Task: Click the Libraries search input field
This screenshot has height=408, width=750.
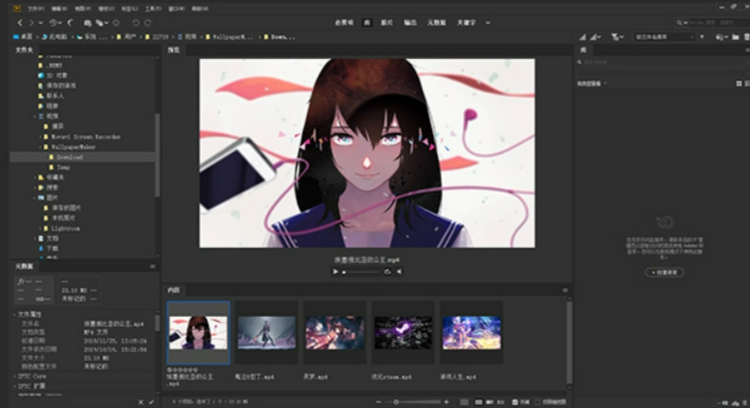Action: [x=662, y=62]
